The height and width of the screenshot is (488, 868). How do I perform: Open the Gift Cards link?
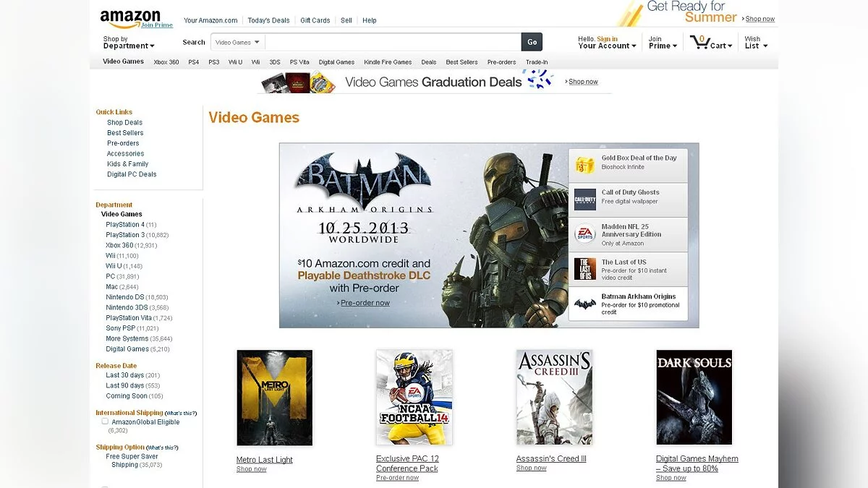(315, 20)
